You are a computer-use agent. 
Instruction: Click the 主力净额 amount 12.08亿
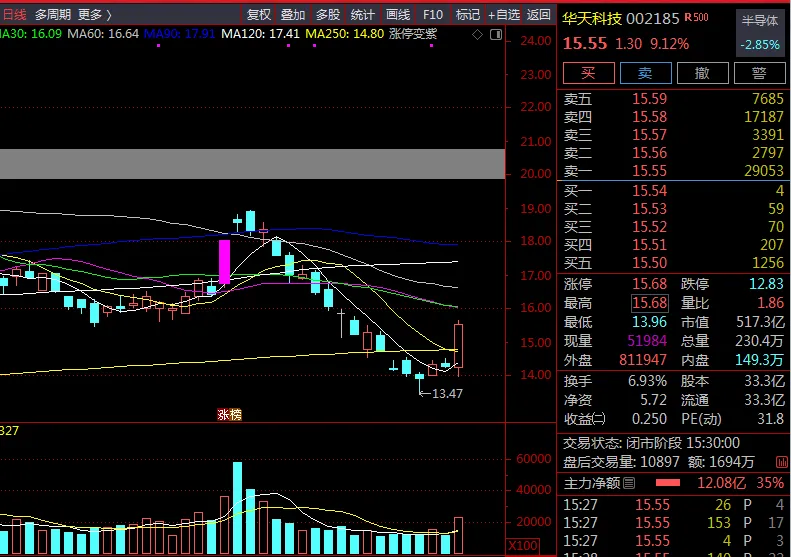tap(721, 483)
